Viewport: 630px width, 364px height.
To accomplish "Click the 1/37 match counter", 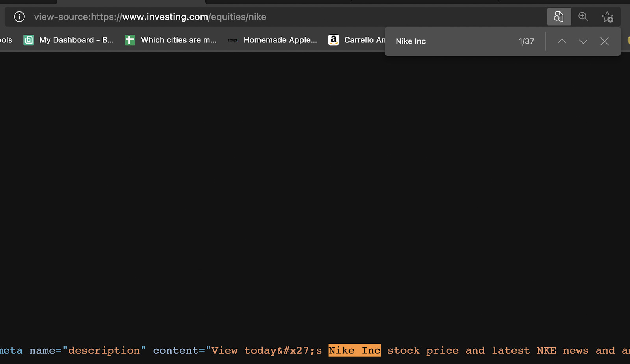I will click(x=526, y=41).
